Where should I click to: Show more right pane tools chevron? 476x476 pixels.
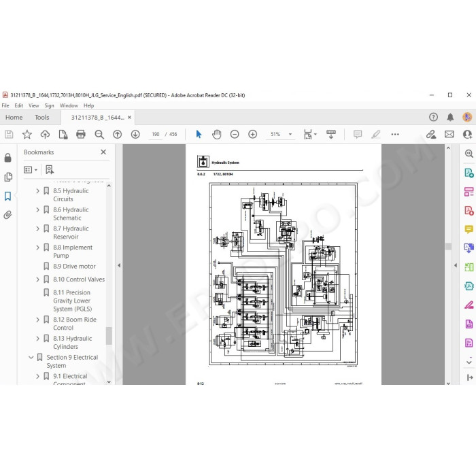tap(469, 362)
